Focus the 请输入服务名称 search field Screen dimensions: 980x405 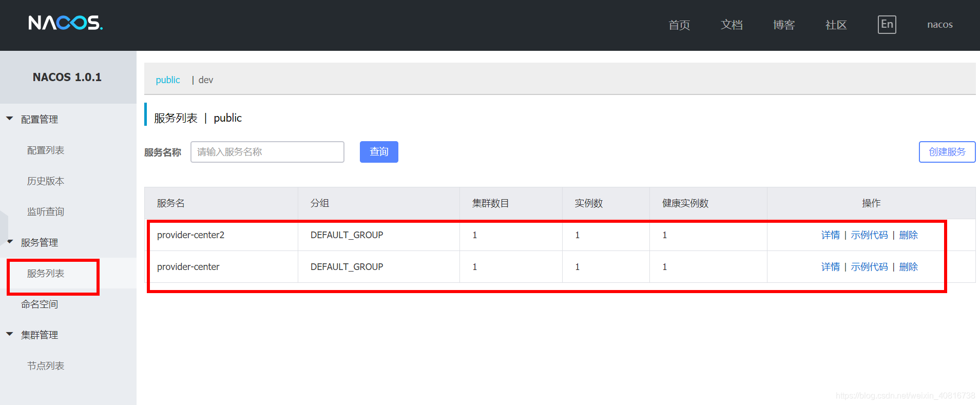(x=267, y=152)
